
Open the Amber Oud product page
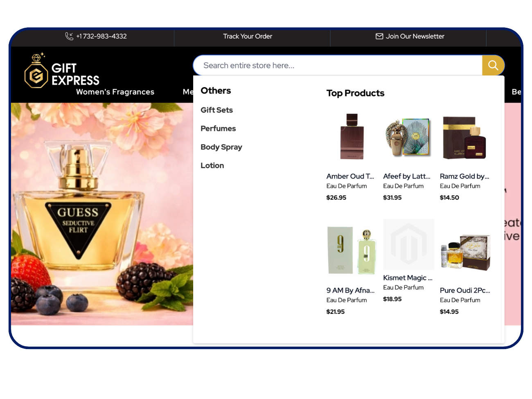(350, 176)
